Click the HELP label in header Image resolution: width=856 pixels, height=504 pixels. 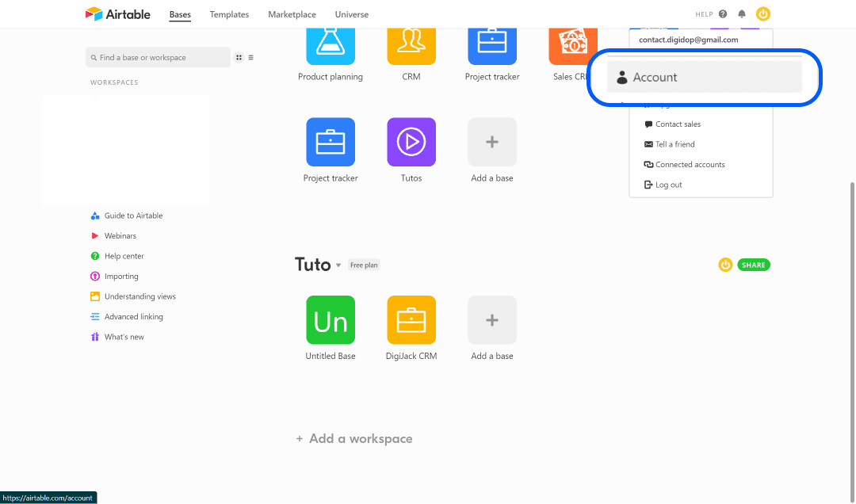click(704, 14)
